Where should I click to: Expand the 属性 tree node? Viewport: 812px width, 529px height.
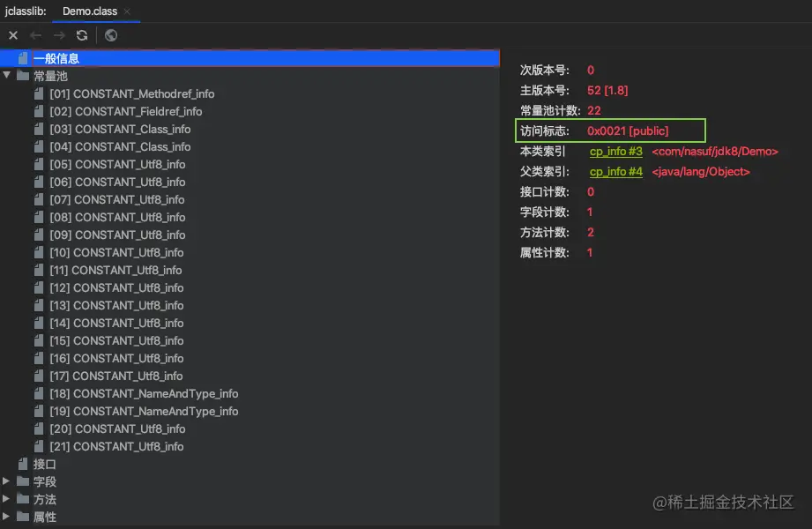pyautogui.click(x=7, y=517)
